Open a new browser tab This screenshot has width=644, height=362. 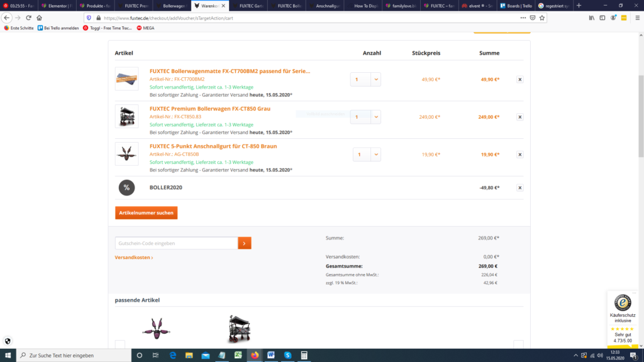tap(579, 6)
